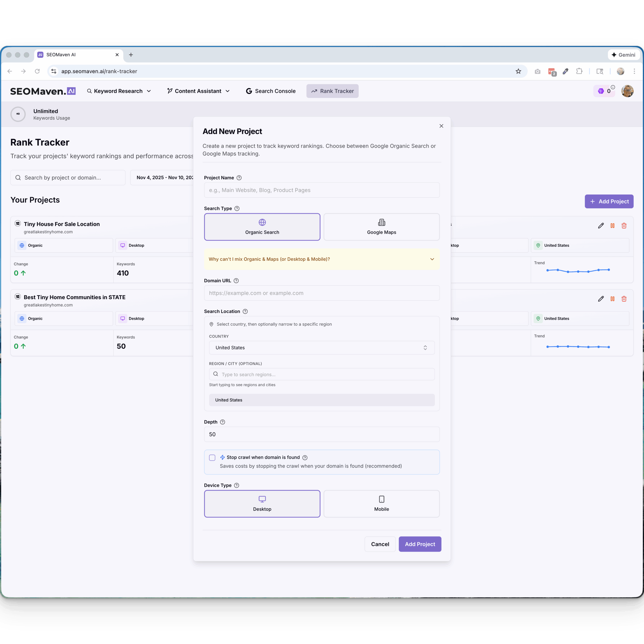Image resolution: width=644 pixels, height=644 pixels.
Task: Click the Depth field help icon
Action: tap(223, 422)
